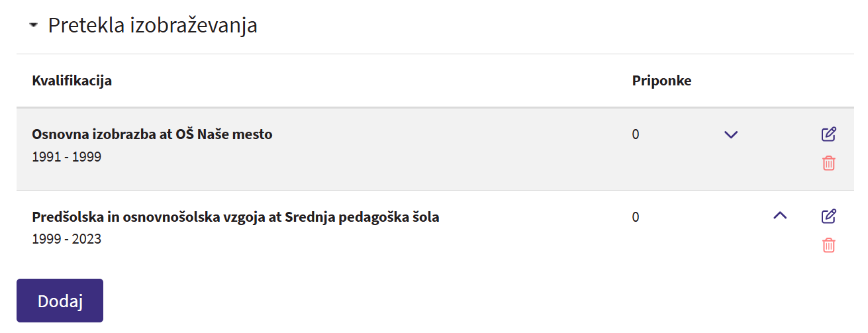Image resolution: width=868 pixels, height=333 pixels.
Task: Collapse the Pretekla izobraževanja section triangle
Action: tap(33, 26)
